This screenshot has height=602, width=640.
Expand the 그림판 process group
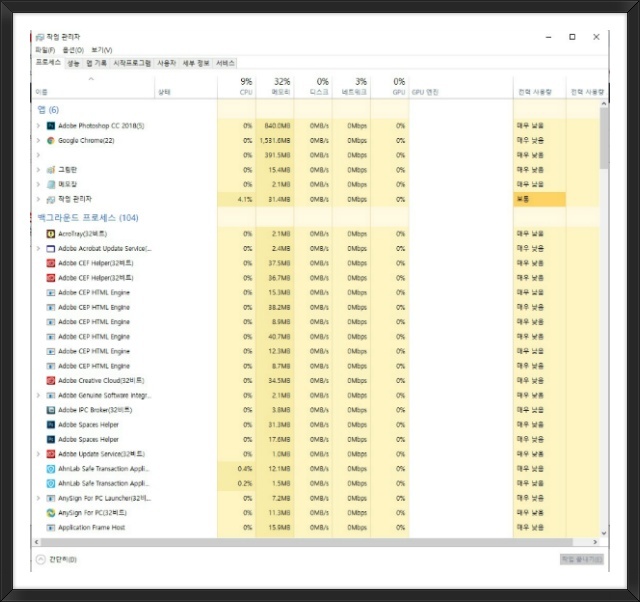point(38,170)
